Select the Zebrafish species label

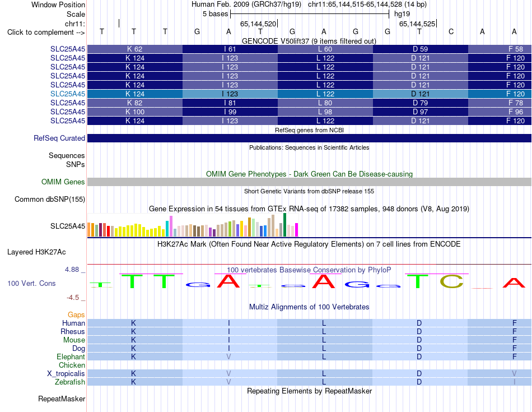click(x=70, y=382)
